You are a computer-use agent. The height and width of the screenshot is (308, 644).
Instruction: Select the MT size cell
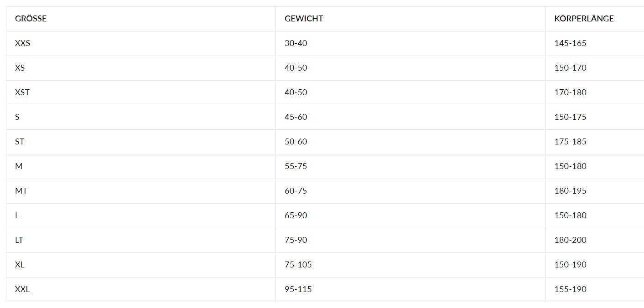(21, 191)
